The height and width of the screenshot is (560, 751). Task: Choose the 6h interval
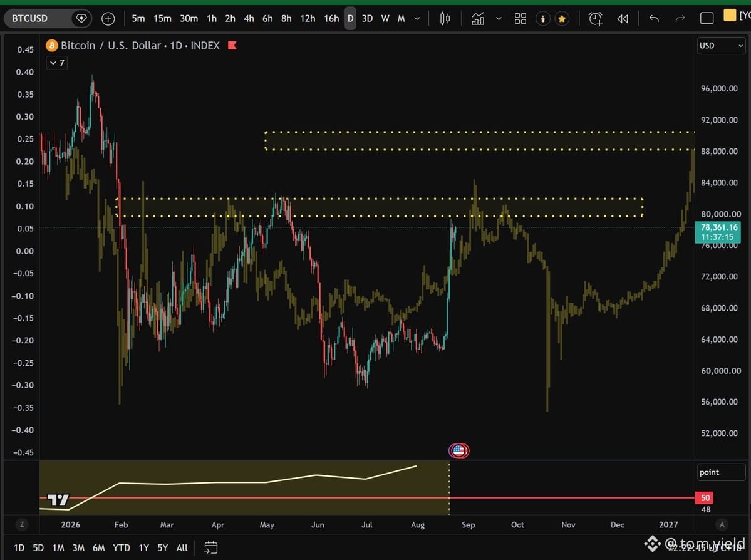[x=267, y=18]
